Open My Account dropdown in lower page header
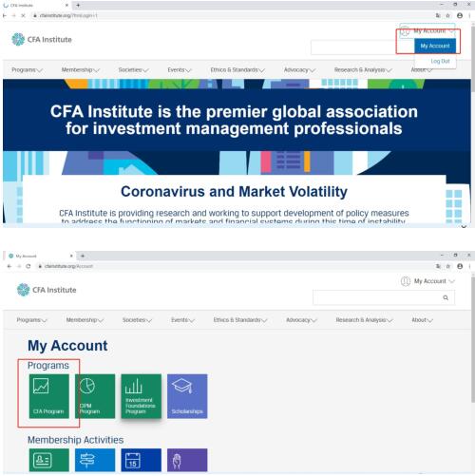 (427, 281)
